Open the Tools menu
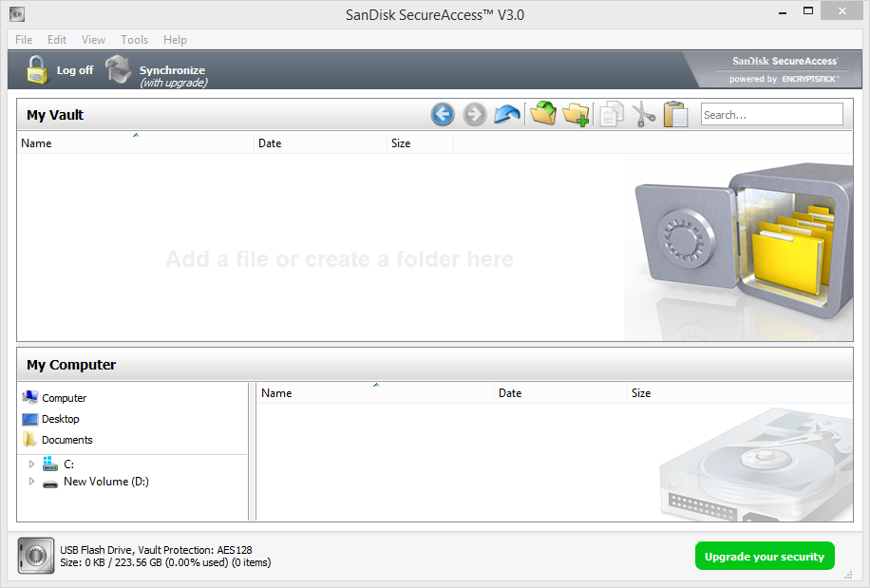 tap(134, 40)
